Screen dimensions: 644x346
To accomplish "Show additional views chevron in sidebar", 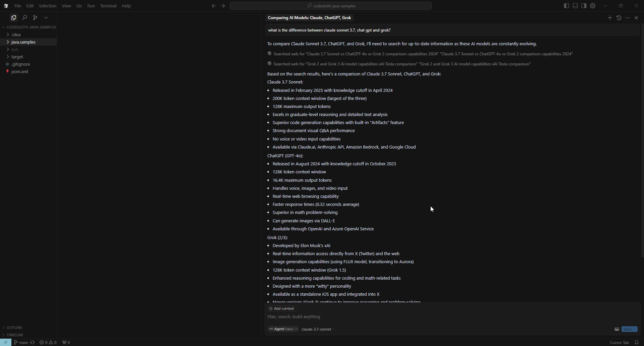I will tap(46, 17).
